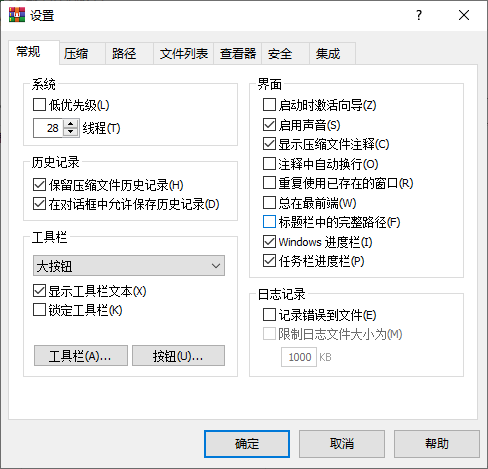Confirm settings with 确定 button
This screenshot has height=469, width=488.
(247, 444)
